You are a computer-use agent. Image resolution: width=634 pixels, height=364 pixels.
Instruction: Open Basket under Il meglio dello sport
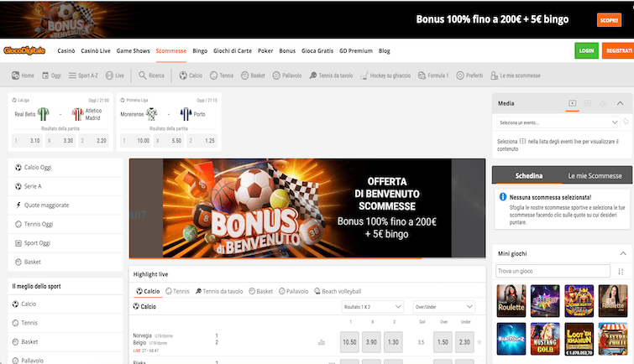click(x=65, y=342)
